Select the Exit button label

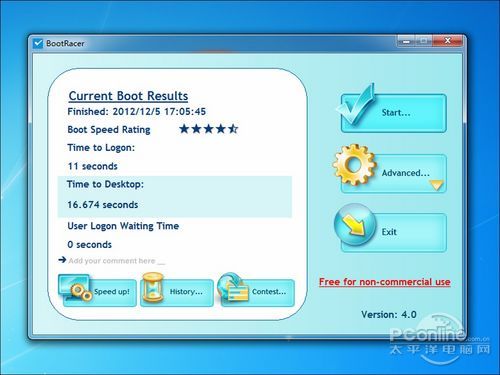tap(389, 232)
